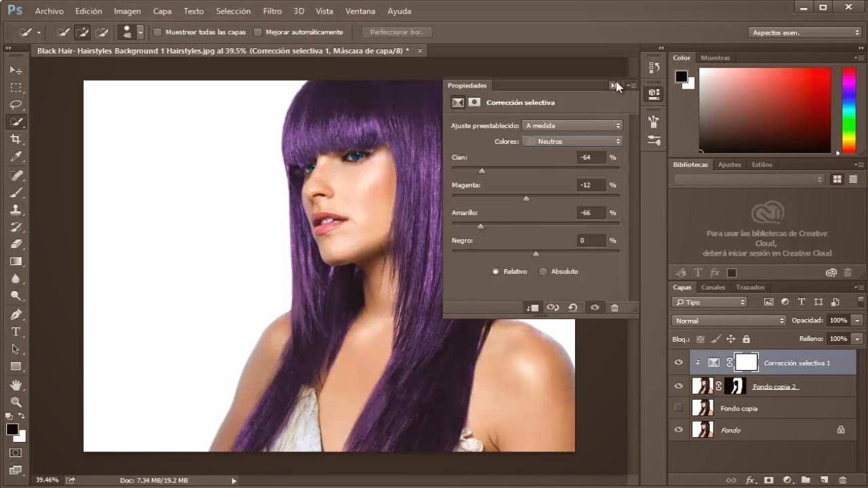
Task: Open the Aspectos esen. workspace dropdown
Action: (x=805, y=33)
